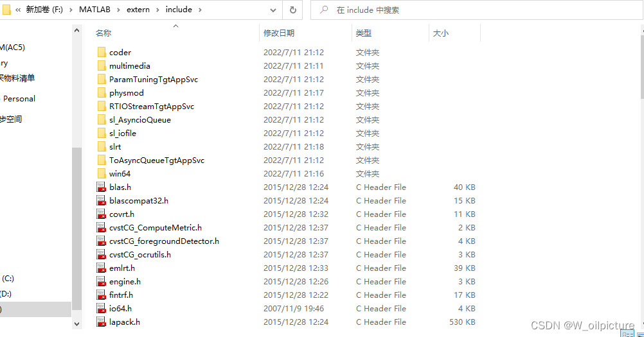This screenshot has width=644, height=337.
Task: Go to extern folder in breadcrumb
Action: click(x=138, y=10)
